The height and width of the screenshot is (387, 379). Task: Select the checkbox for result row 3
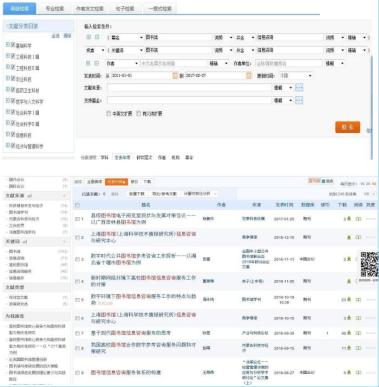click(x=77, y=259)
